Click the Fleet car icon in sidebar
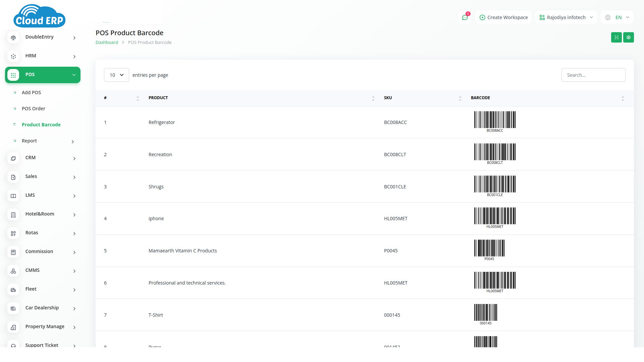 (x=13, y=290)
